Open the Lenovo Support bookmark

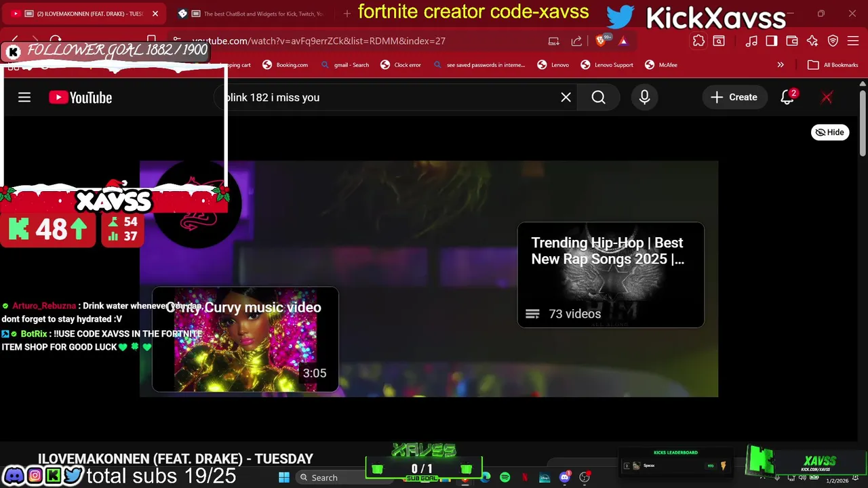click(x=607, y=65)
